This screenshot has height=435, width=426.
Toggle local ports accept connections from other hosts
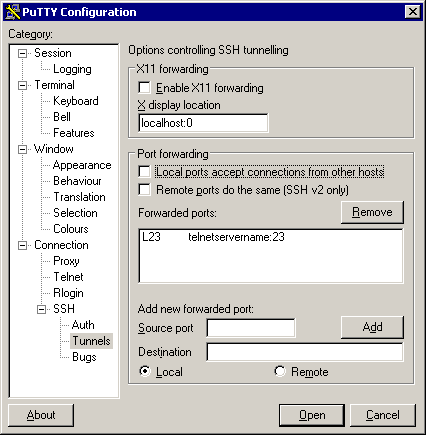click(144, 172)
